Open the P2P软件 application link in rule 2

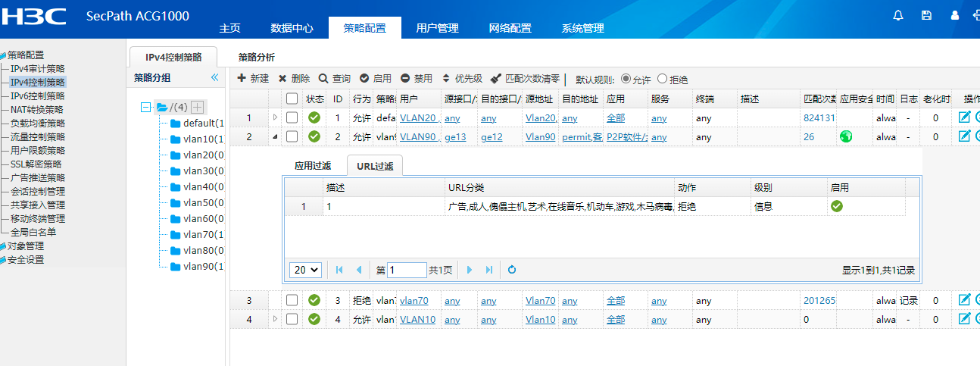[x=627, y=136]
